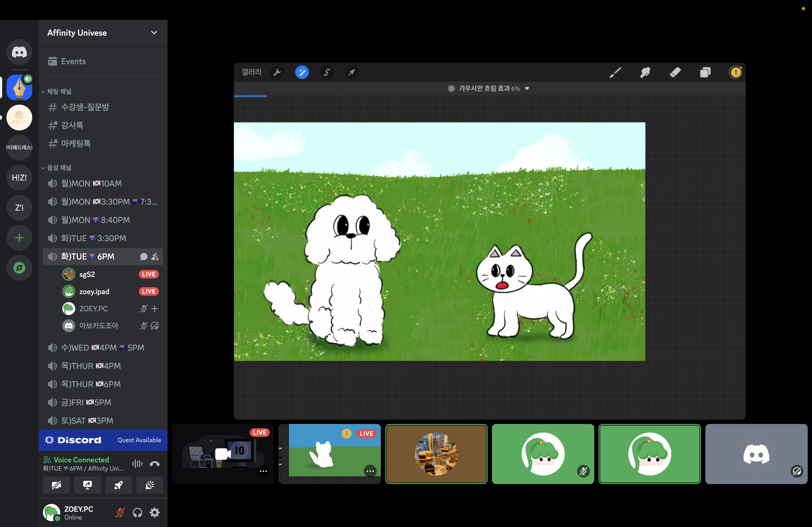Join the 금)FRI 5PM voice channel
The height and width of the screenshot is (527, 812).
103,402
